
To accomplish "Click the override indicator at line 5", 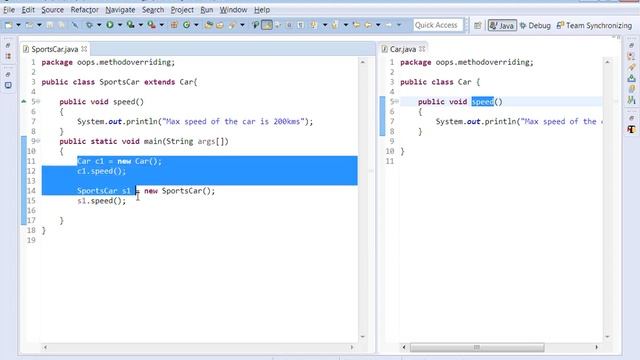I will (x=24, y=101).
